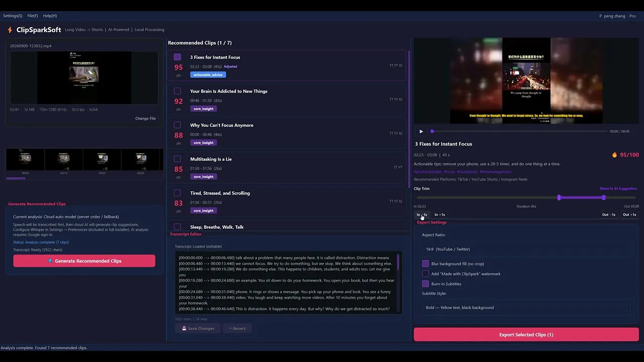Click the flame score icon beside 95/100
This screenshot has height=362, width=644.
tap(614, 155)
